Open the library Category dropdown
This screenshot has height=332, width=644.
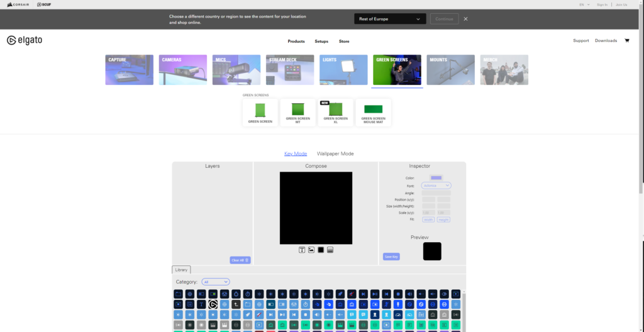click(x=216, y=282)
